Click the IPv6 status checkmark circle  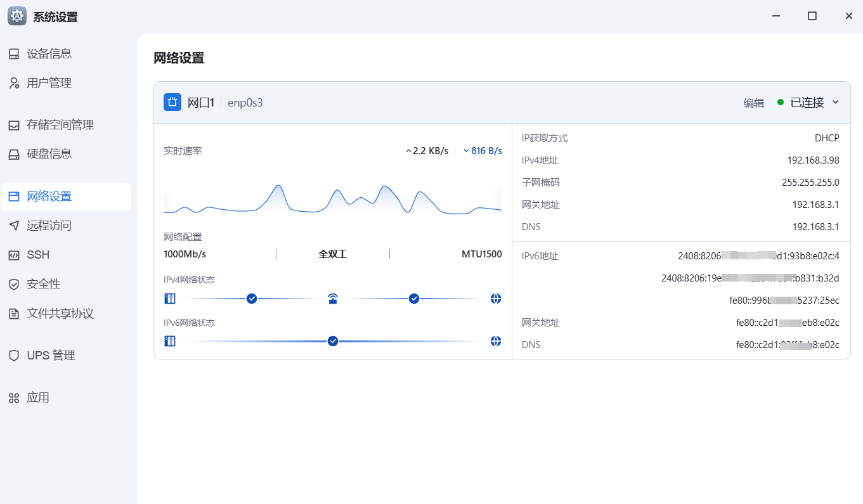click(x=333, y=341)
